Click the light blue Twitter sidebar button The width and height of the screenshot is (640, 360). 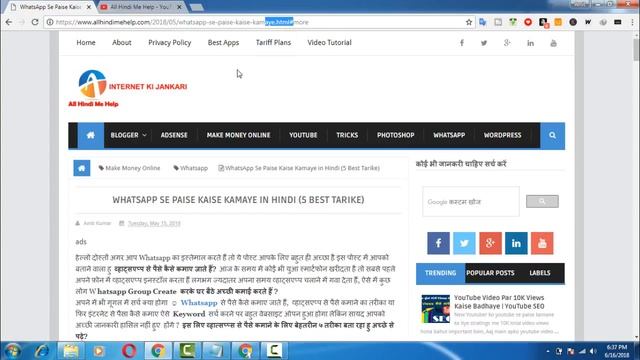(464, 243)
